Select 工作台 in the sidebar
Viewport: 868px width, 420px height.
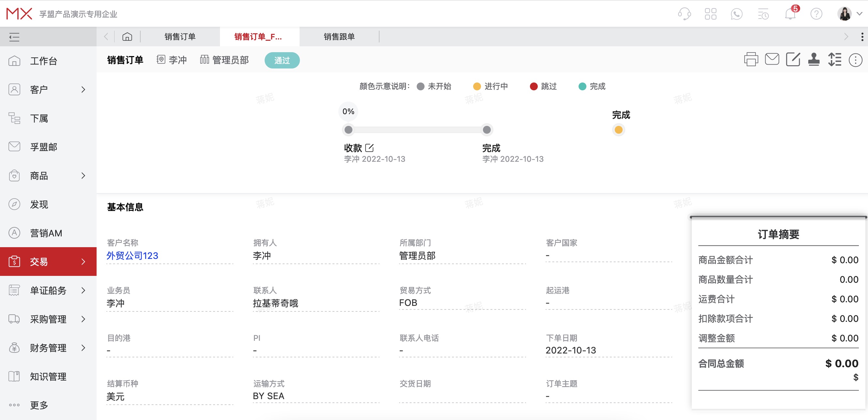pos(44,61)
